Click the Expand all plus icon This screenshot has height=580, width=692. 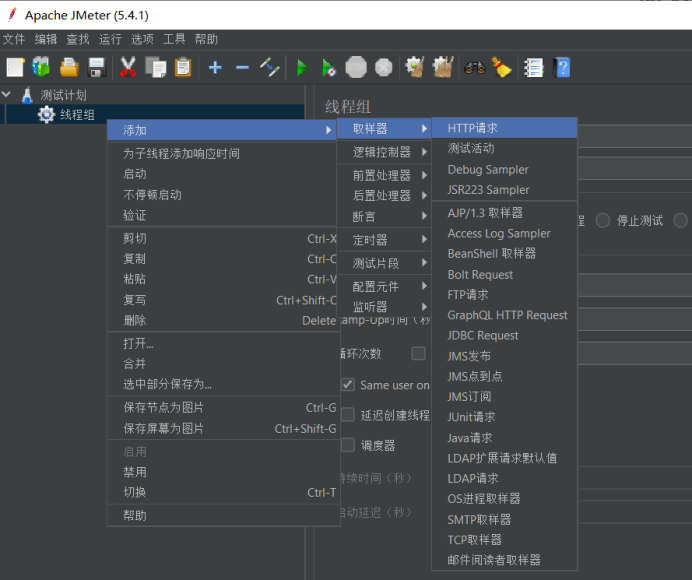coord(215,68)
